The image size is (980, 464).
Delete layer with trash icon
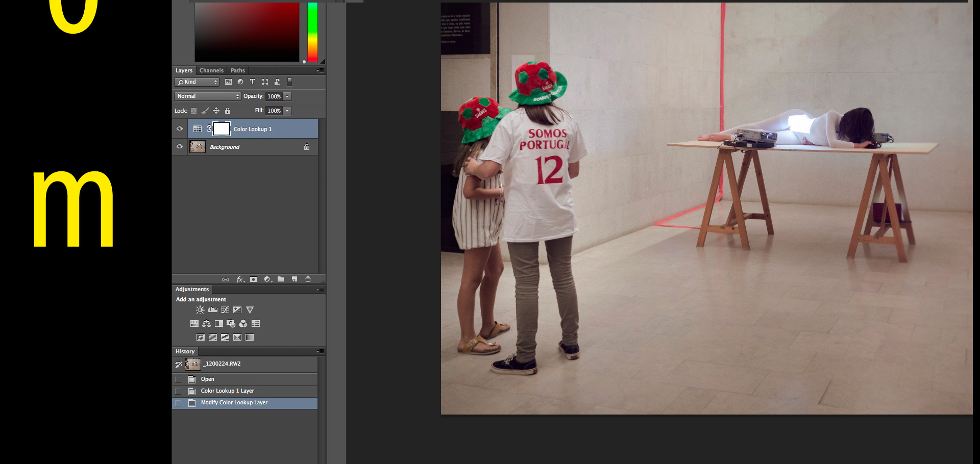pyautogui.click(x=308, y=279)
